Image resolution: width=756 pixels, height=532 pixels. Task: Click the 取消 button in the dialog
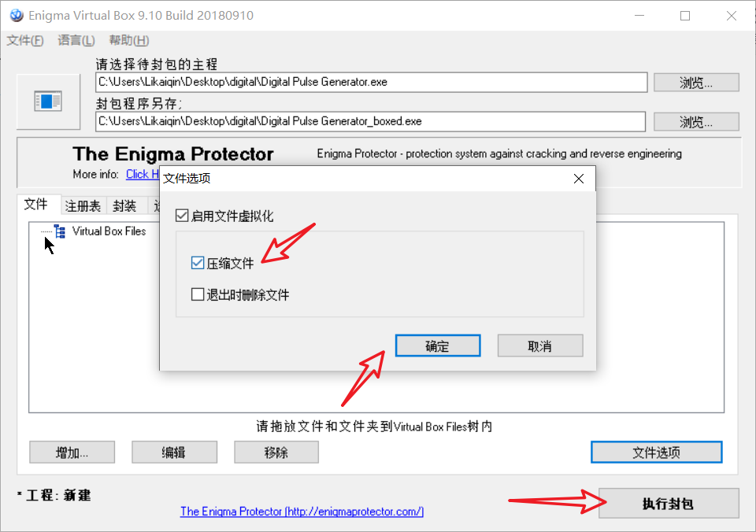pos(540,345)
